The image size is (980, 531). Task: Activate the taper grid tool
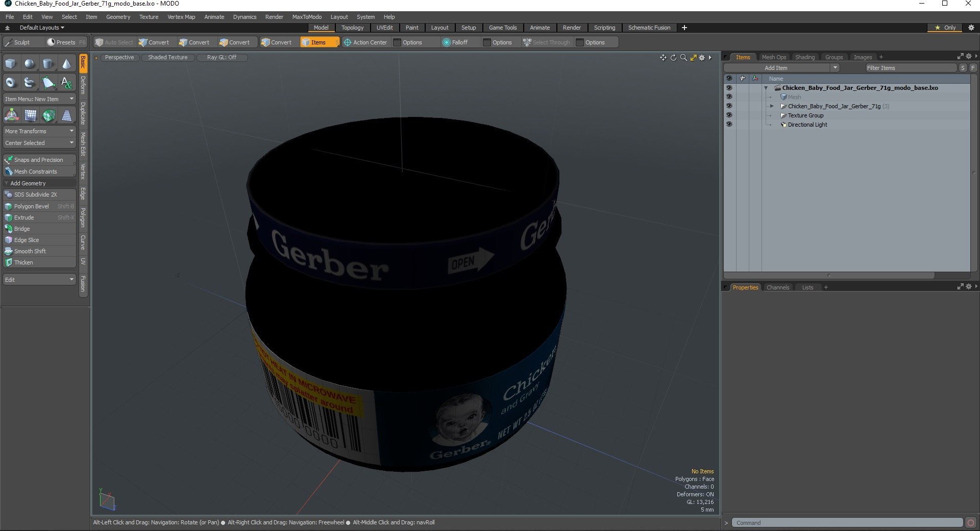(x=66, y=116)
